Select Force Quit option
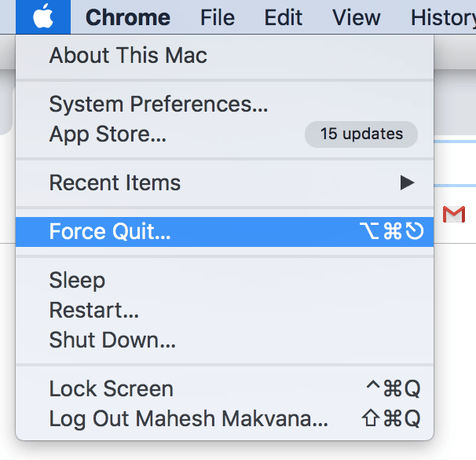476x460 pixels. pyautogui.click(x=225, y=231)
